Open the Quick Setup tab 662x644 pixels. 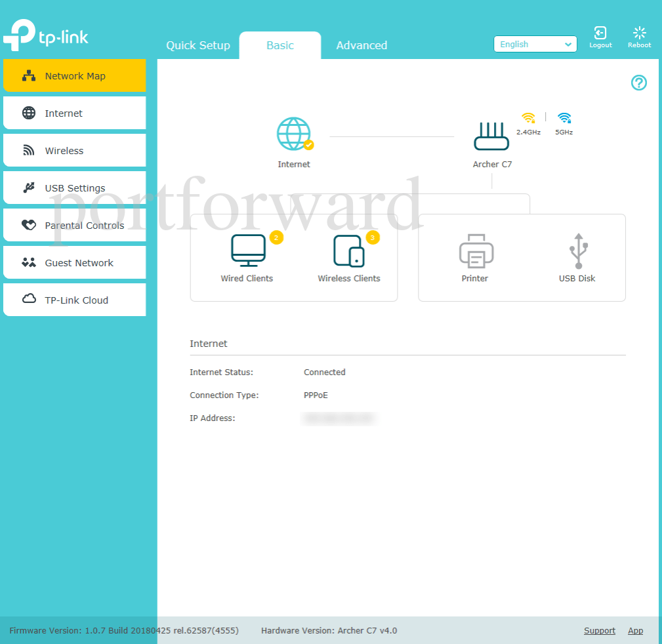(x=197, y=45)
